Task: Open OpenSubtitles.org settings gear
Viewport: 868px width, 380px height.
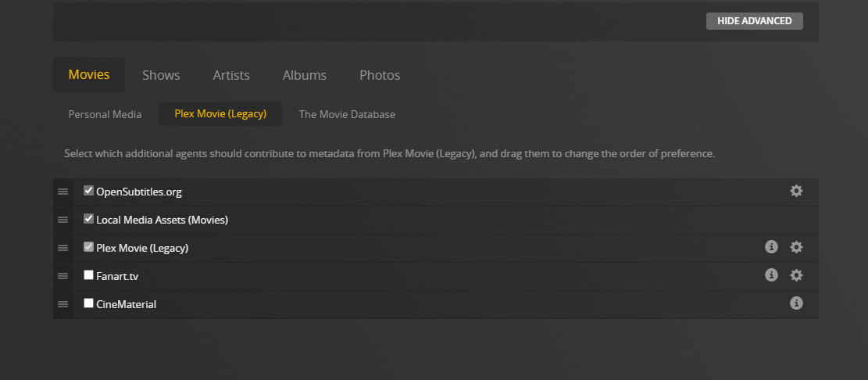Action: [x=796, y=191]
